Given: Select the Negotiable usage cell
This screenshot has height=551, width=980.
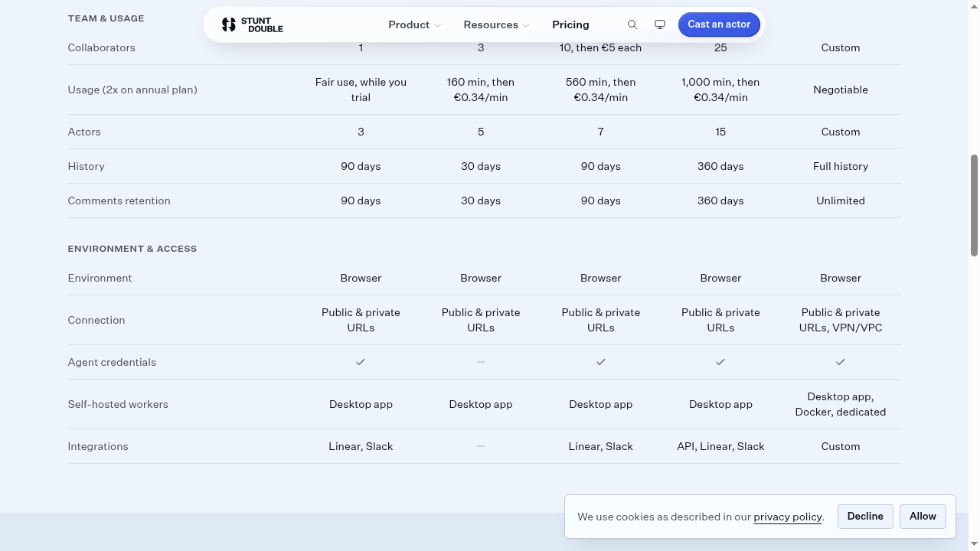Looking at the screenshot, I should point(841,90).
